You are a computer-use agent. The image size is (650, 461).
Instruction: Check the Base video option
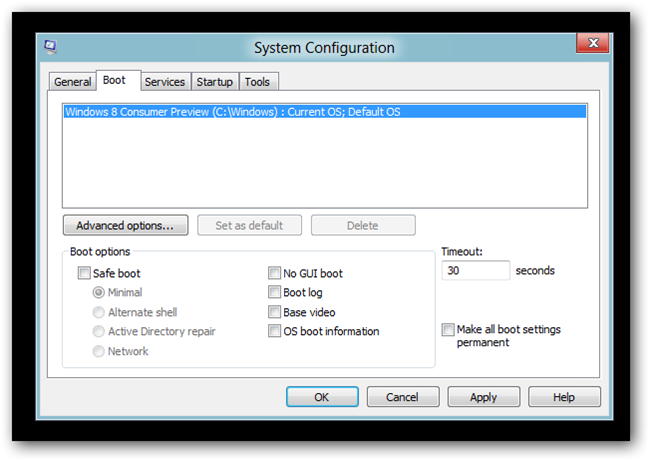[x=275, y=312]
